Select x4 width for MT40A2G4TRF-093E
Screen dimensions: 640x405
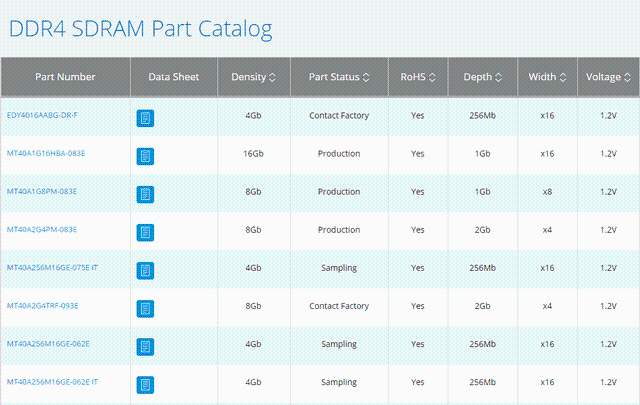[x=547, y=306]
